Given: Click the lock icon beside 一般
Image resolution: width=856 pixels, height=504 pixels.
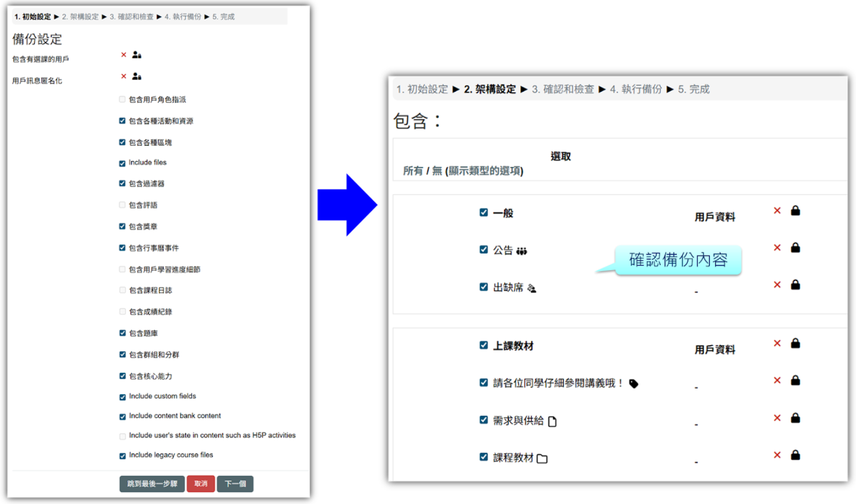Looking at the screenshot, I should coord(795,211).
